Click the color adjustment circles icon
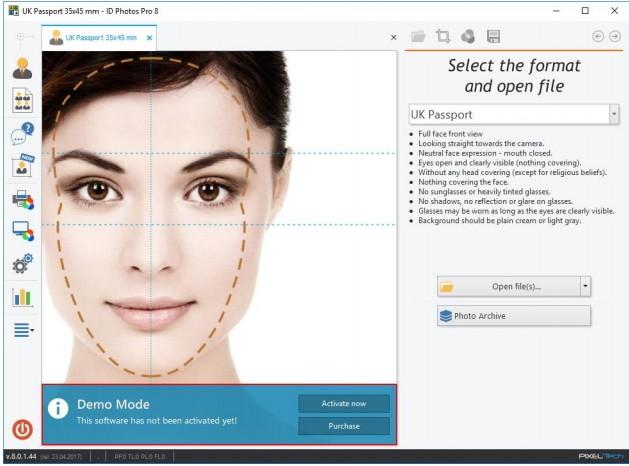Viewport: 629px width, 466px height. pyautogui.click(x=468, y=36)
